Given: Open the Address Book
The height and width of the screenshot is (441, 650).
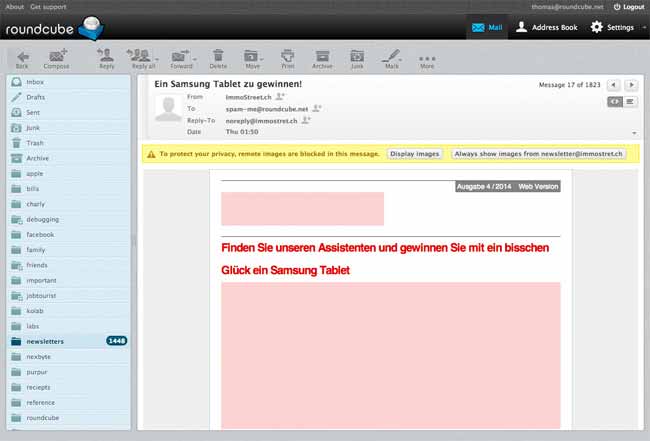Looking at the screenshot, I should click(546, 27).
